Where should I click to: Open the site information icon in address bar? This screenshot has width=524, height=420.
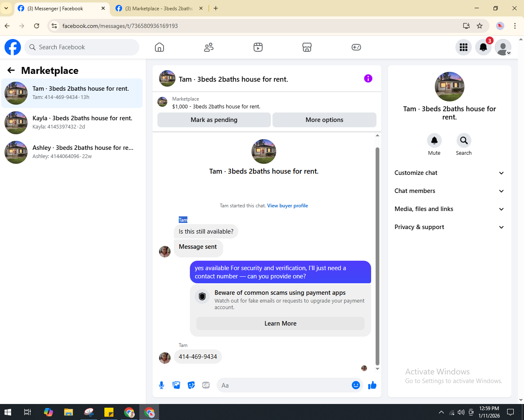tap(54, 26)
